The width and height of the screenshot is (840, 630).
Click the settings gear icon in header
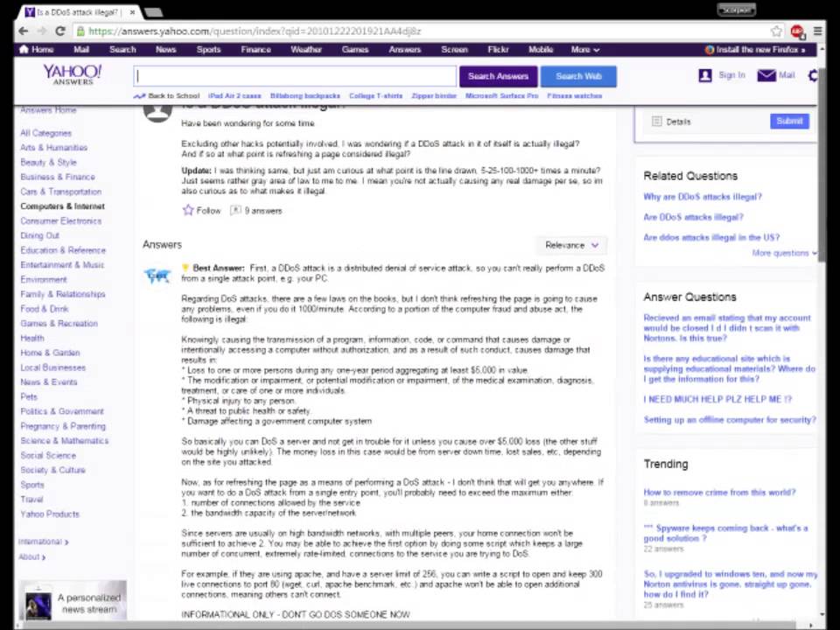point(813,75)
